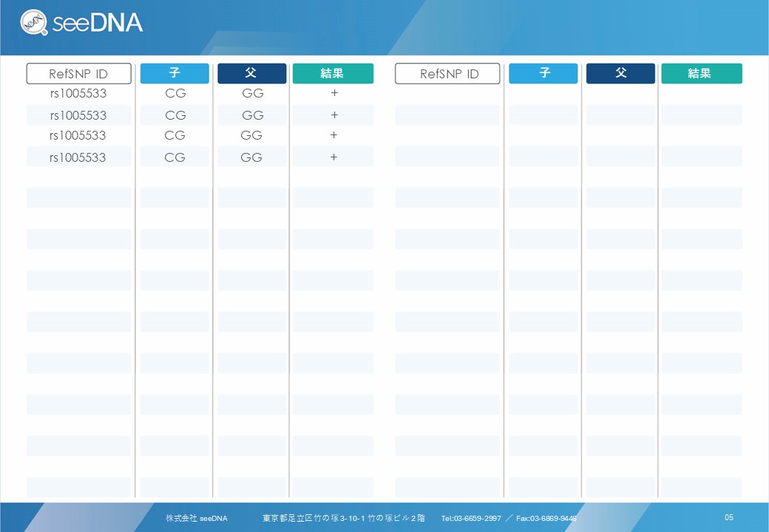Select the left table 結果 header

[x=333, y=73]
